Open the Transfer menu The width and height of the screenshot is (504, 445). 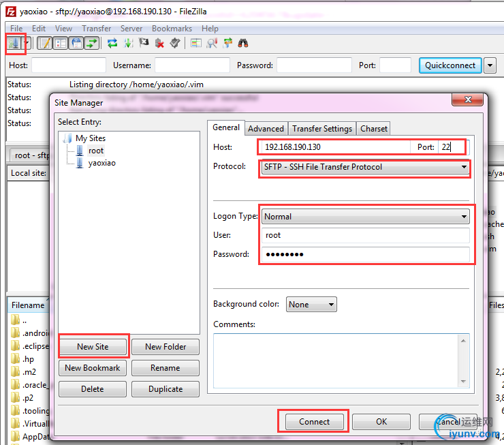[x=97, y=29]
